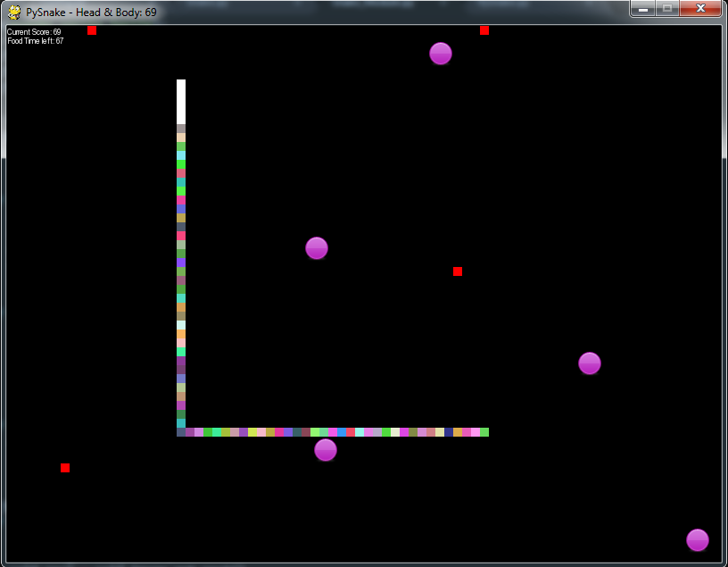
Task: Click the purple ball in the field's center
Action: [x=317, y=248]
